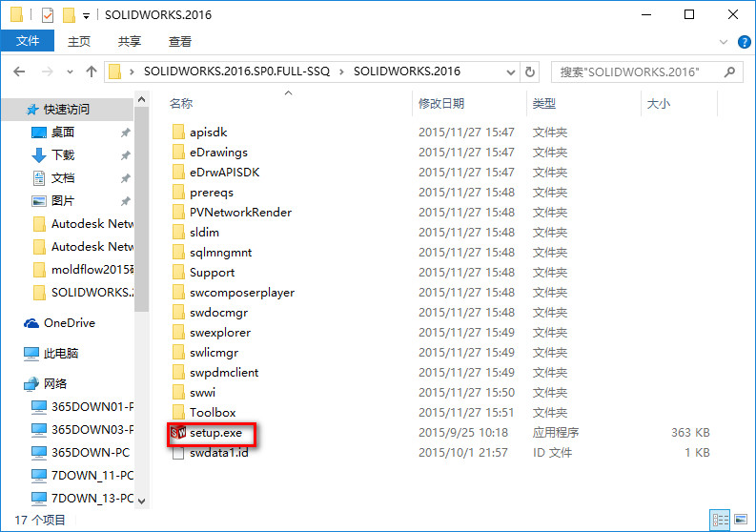Open the 文件 file menu tab
756x532 pixels.
pos(28,41)
